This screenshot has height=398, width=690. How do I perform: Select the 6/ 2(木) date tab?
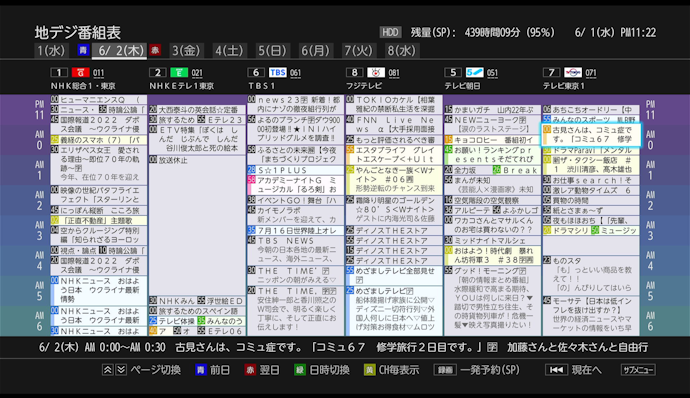pyautogui.click(x=119, y=51)
